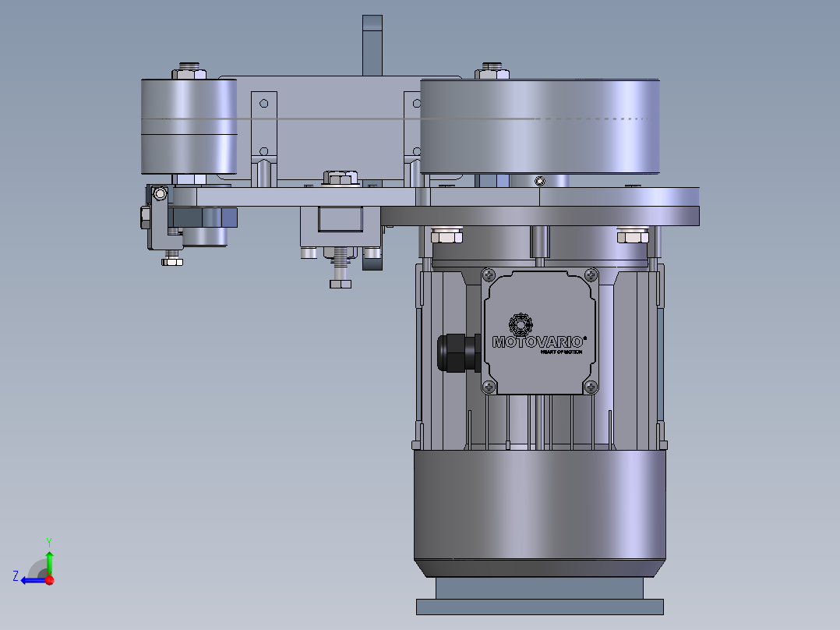Select the set screw on the pulley hub
Viewport: 840px width, 630px height.
pyautogui.click(x=540, y=181)
